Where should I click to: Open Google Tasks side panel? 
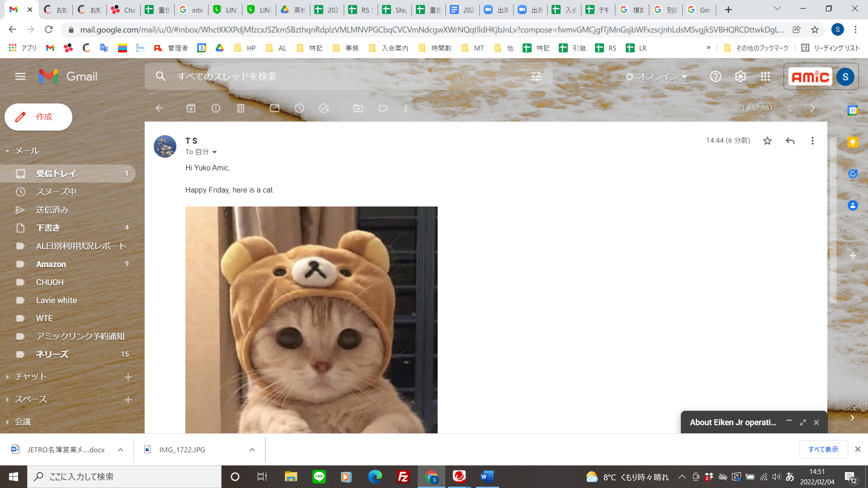853,174
